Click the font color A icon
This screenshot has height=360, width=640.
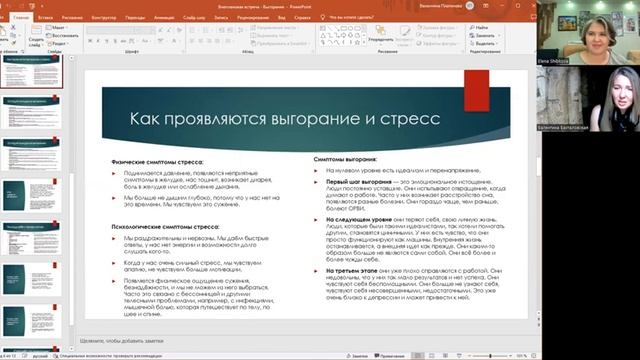pos(174,41)
